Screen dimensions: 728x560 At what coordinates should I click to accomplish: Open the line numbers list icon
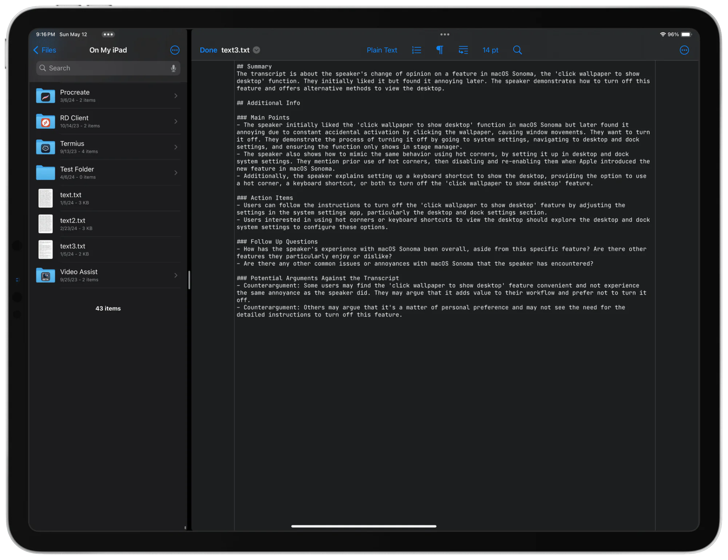click(x=416, y=50)
